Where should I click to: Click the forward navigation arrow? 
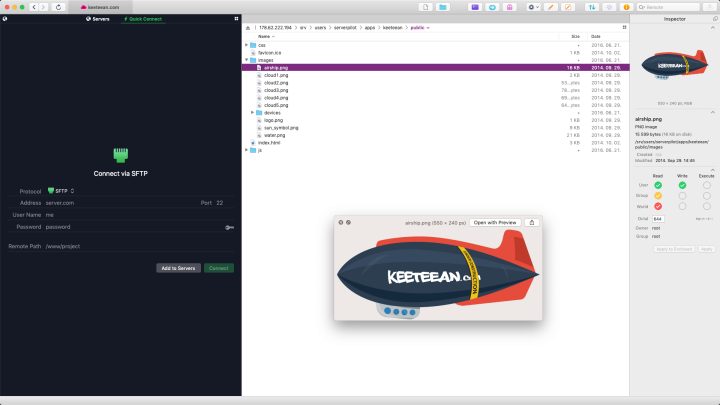(43, 7)
